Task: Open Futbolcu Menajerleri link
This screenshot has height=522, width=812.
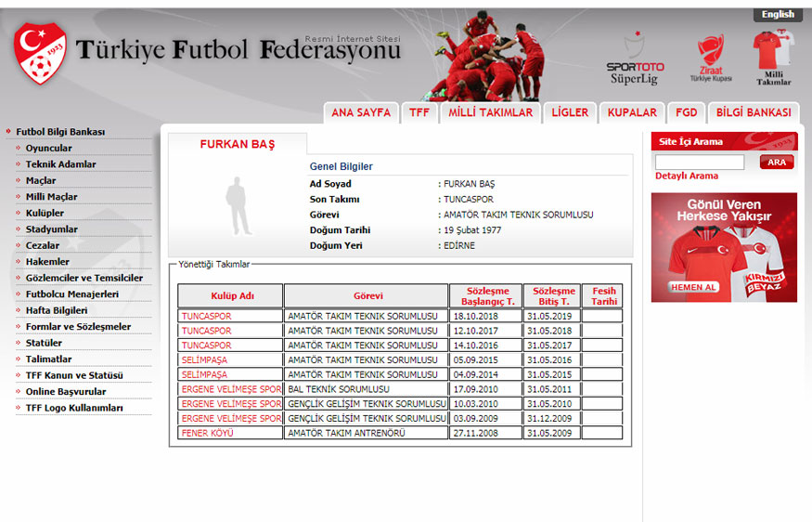Action: 72,294
